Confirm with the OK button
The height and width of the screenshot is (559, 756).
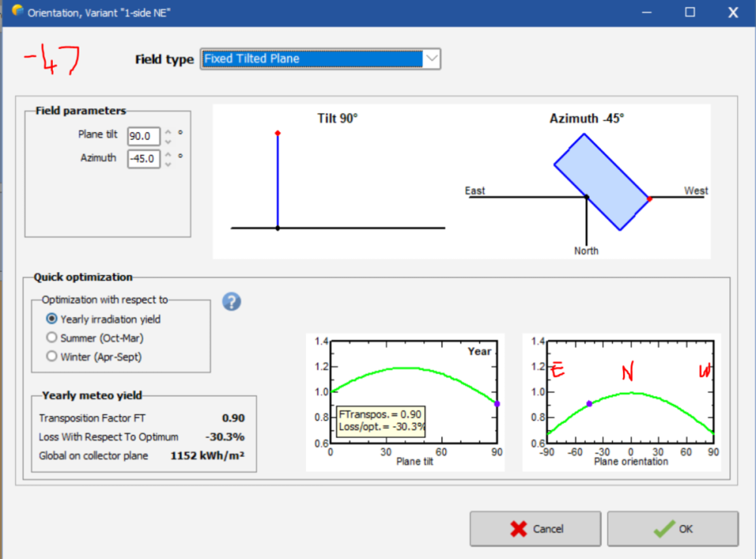pos(672,529)
